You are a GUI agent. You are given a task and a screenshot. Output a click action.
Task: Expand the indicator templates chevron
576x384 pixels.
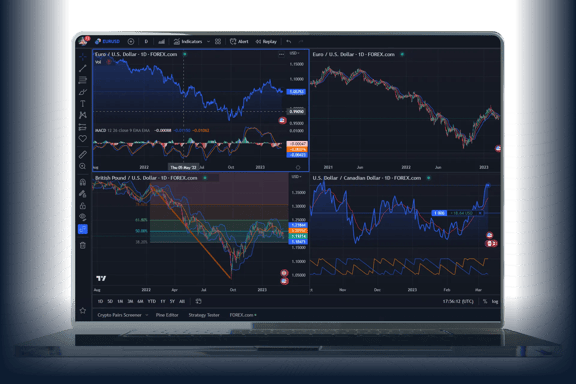(208, 42)
